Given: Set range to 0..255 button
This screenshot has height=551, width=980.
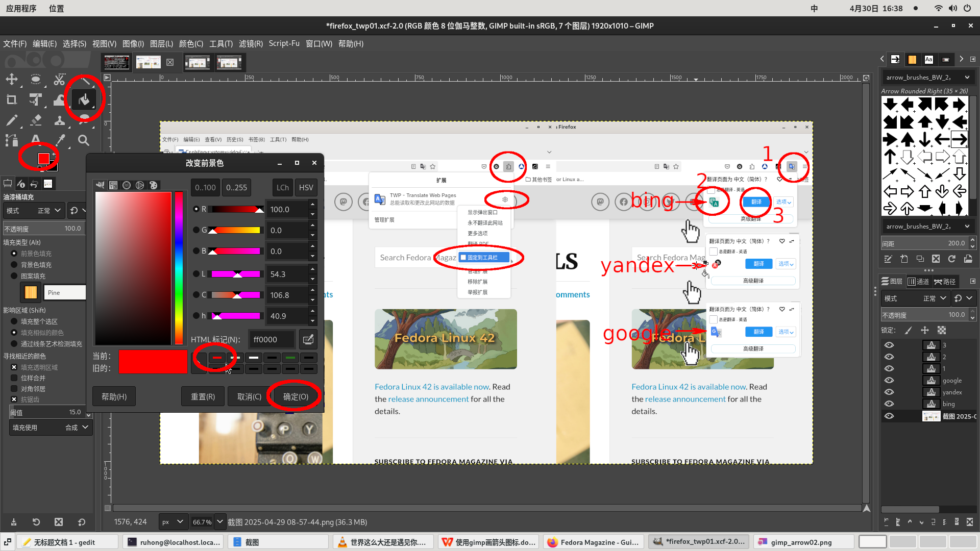Looking at the screenshot, I should coord(236,187).
